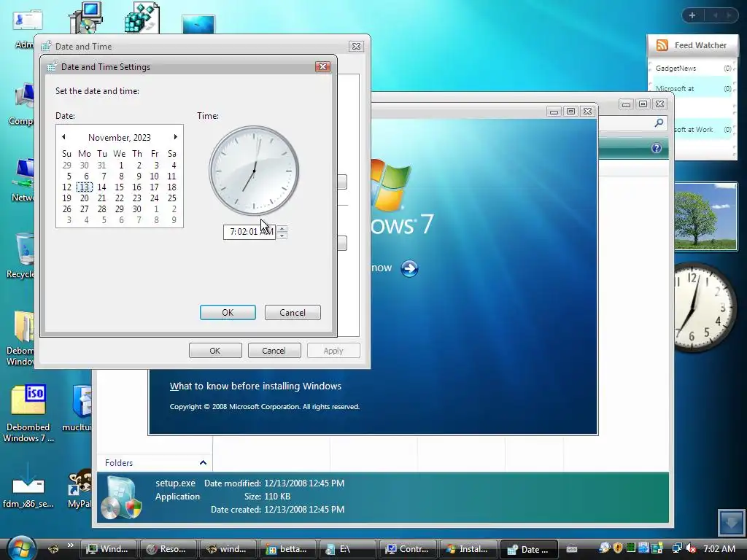Viewport: 747px width, 560px height.
Task: Select November 13 in calendar
Action: (x=85, y=187)
